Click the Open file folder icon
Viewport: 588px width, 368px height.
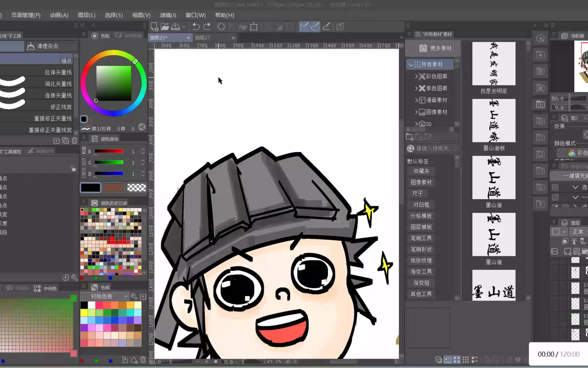pos(165,27)
